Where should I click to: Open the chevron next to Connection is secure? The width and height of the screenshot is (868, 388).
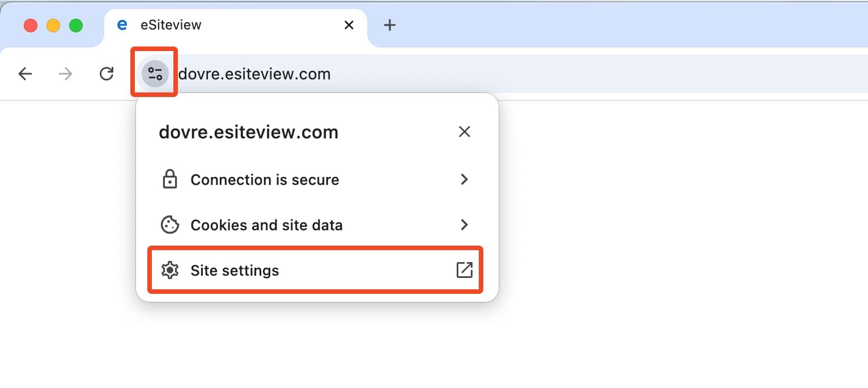pos(465,179)
